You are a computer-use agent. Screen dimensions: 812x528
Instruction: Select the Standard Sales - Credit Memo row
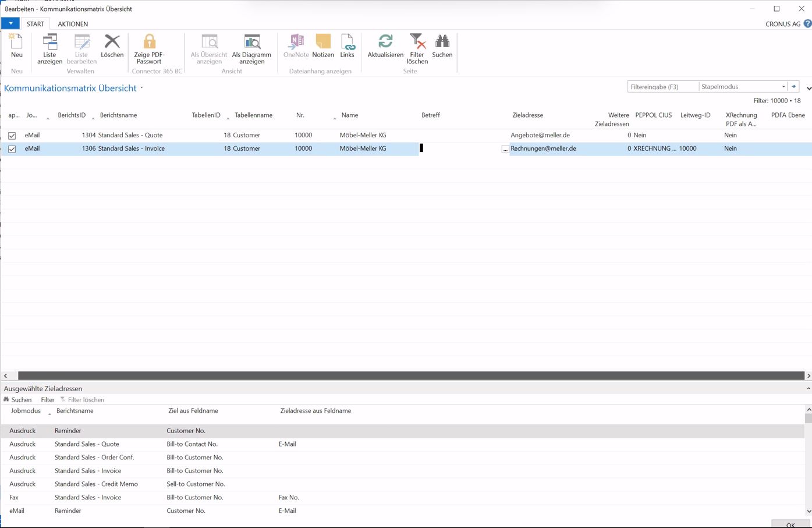click(403, 484)
